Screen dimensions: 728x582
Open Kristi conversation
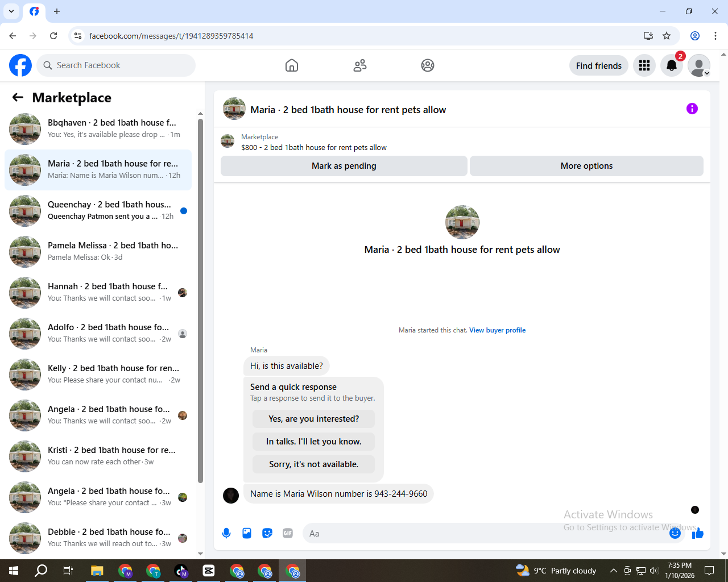coord(98,456)
